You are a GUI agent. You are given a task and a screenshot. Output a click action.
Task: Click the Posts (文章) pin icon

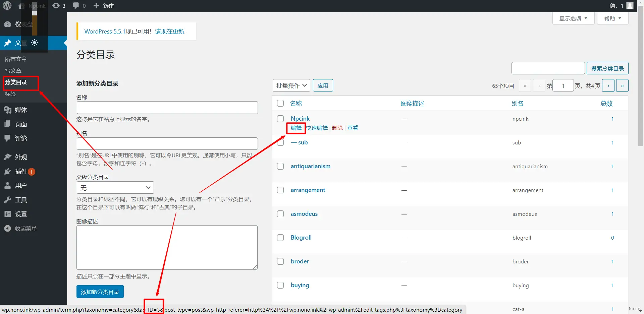[x=7, y=43]
